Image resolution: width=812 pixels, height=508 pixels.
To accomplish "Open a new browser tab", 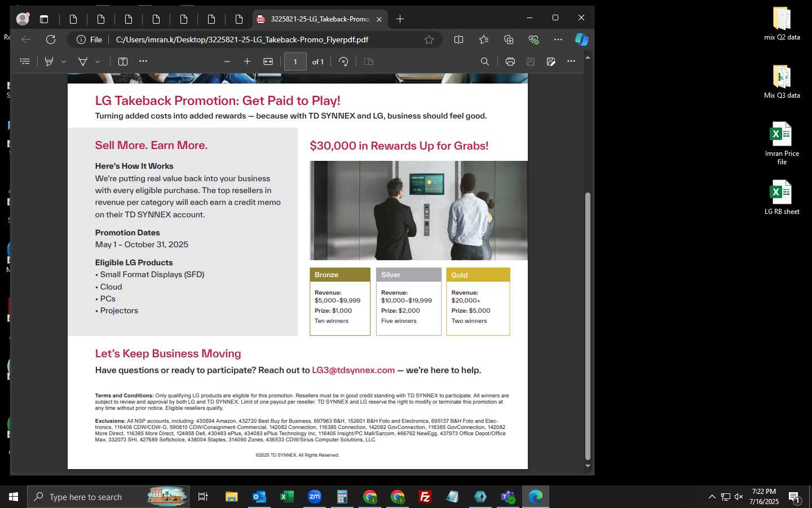I will (x=400, y=19).
